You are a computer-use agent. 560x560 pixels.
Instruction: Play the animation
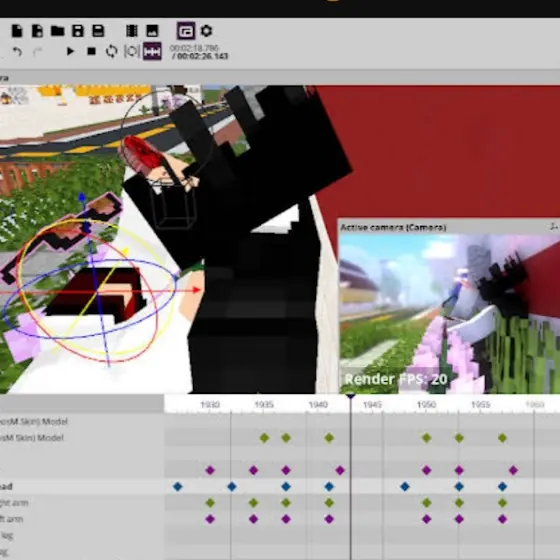tap(70, 51)
